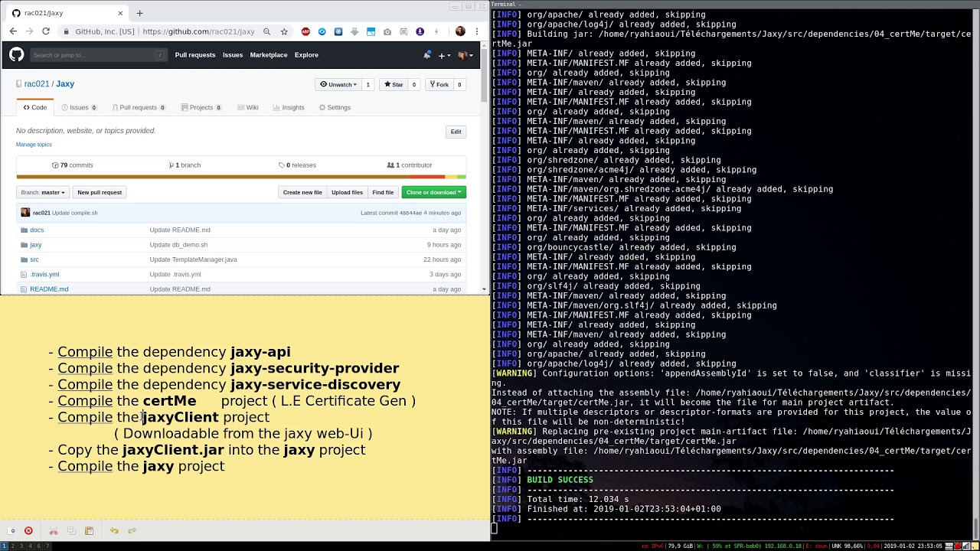980x551 pixels.
Task: Click the Redo arrow icon
Action: click(132, 530)
